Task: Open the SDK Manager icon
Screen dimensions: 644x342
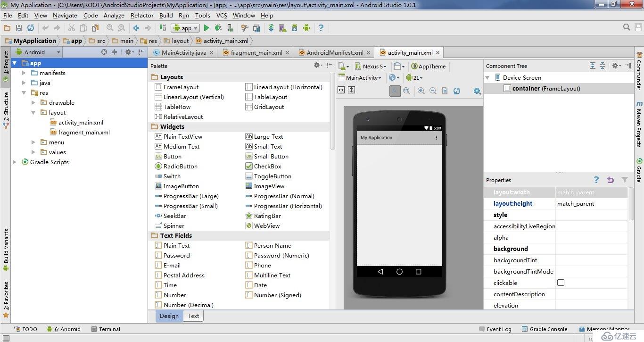Action: 295,28
